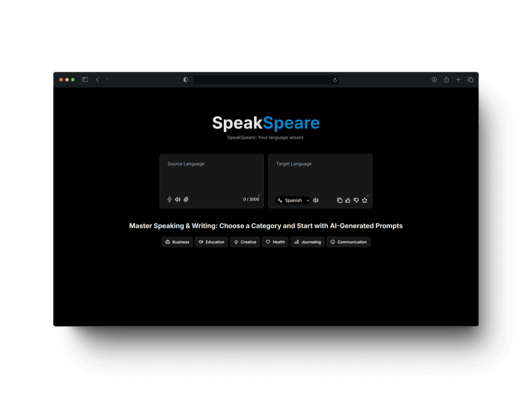Focus the Source Language text area
The image size is (532, 399).
tap(211, 176)
